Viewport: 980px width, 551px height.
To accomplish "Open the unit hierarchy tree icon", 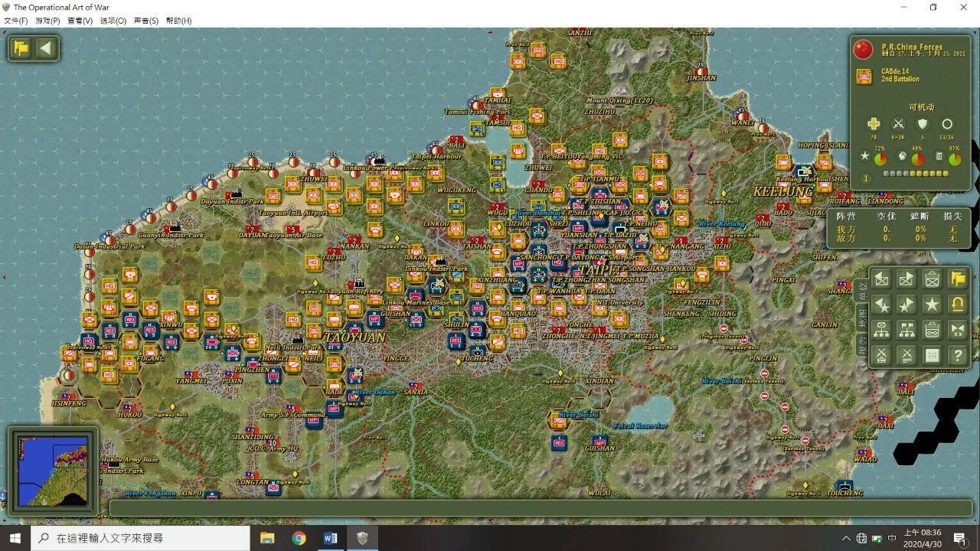I will pyautogui.click(x=882, y=330).
